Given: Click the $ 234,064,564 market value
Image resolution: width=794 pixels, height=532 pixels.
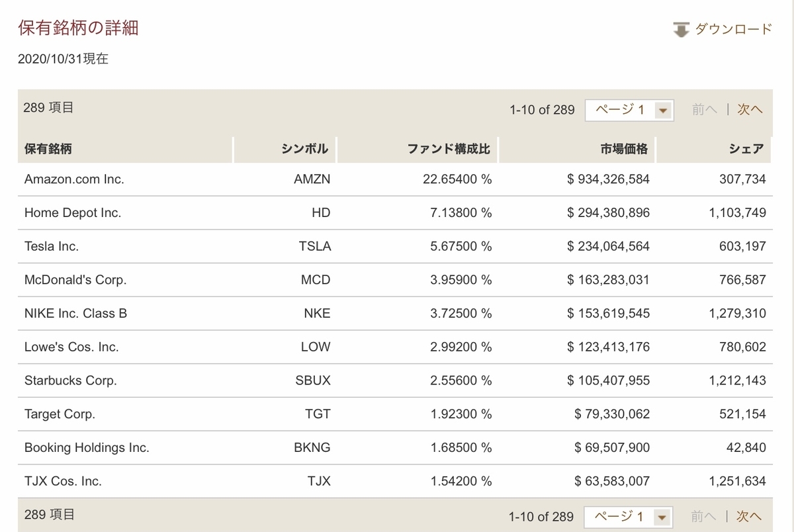Looking at the screenshot, I should pyautogui.click(x=609, y=246).
